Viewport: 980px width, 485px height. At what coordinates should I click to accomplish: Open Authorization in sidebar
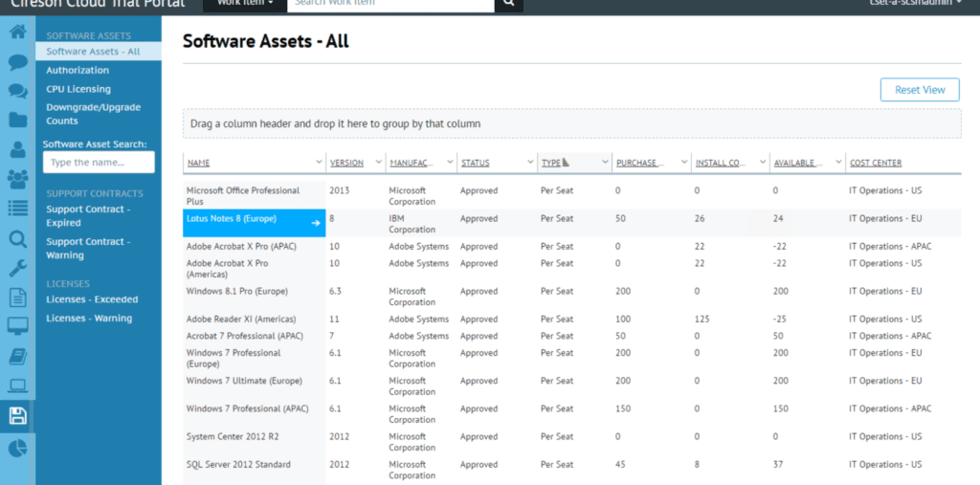point(78,70)
